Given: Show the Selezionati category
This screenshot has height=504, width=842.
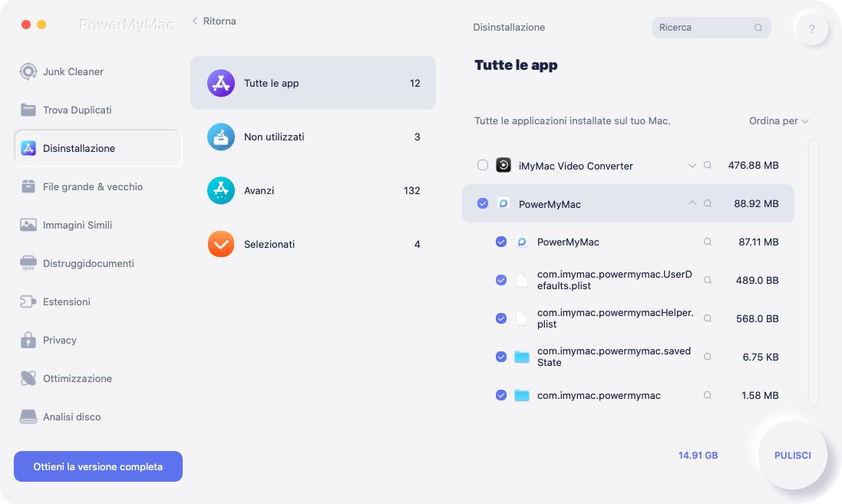Looking at the screenshot, I should tap(313, 244).
